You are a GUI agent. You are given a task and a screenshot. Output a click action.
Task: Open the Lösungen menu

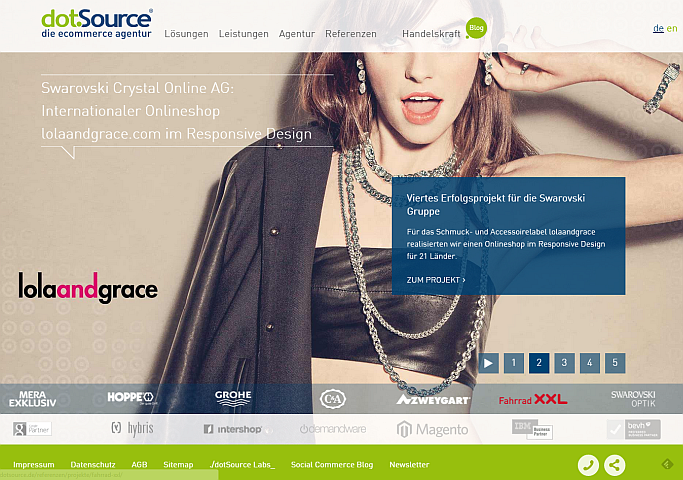click(x=186, y=34)
